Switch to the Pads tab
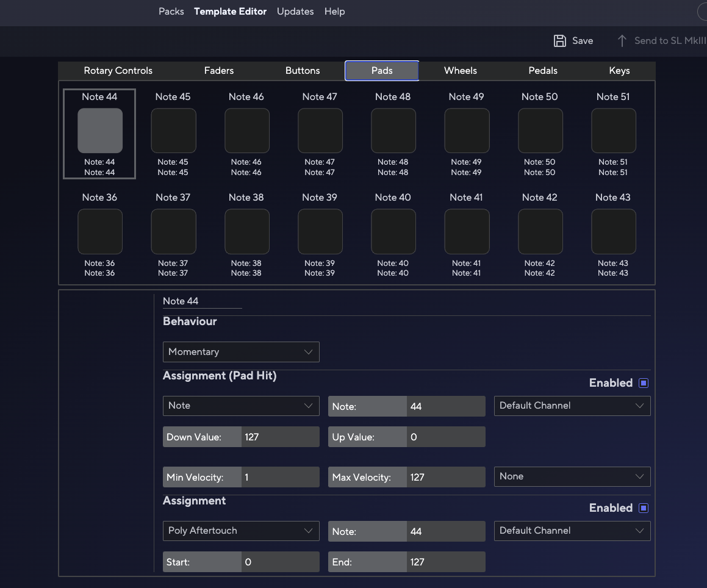The image size is (707, 588). pos(382,71)
